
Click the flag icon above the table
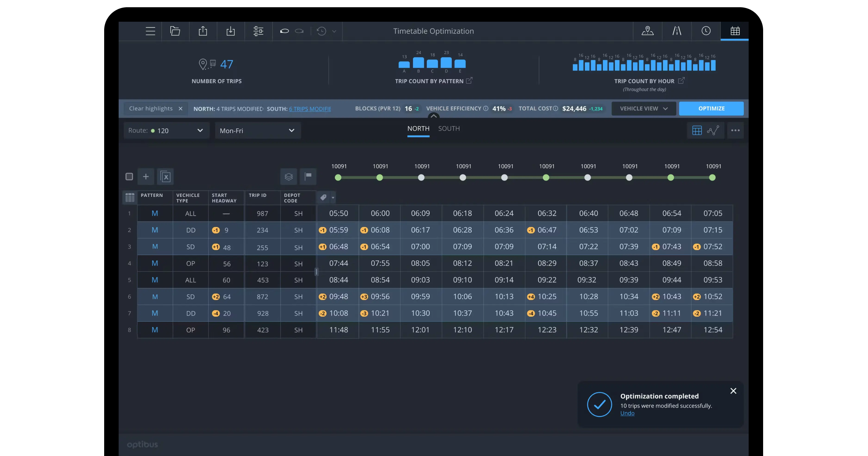click(308, 177)
